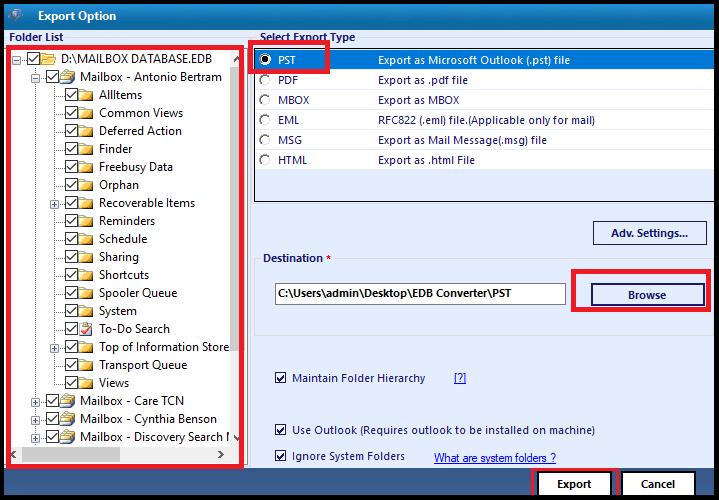Click the Mailbox - Cynthia Benson icon
719x500 pixels.
click(68, 419)
